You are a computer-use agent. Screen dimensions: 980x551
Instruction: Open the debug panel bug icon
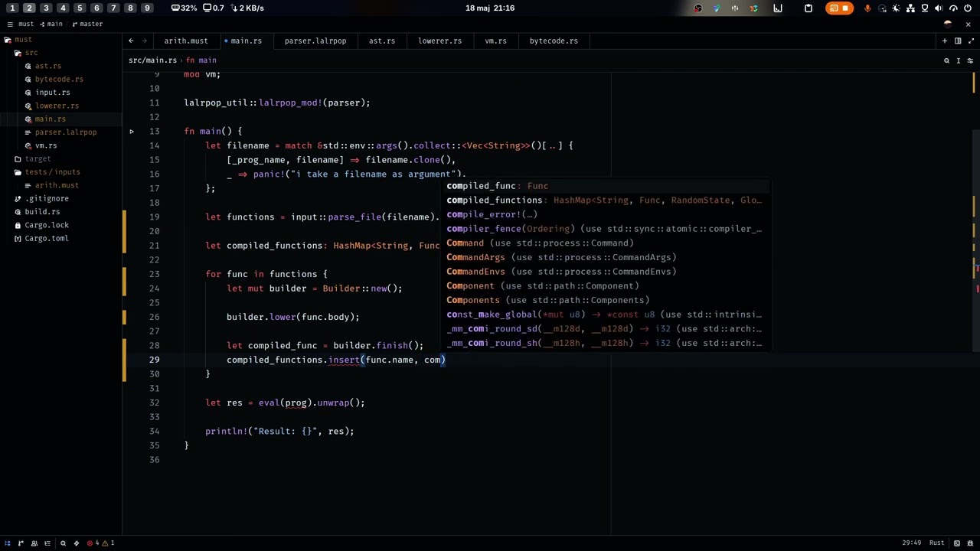pyautogui.click(x=970, y=543)
